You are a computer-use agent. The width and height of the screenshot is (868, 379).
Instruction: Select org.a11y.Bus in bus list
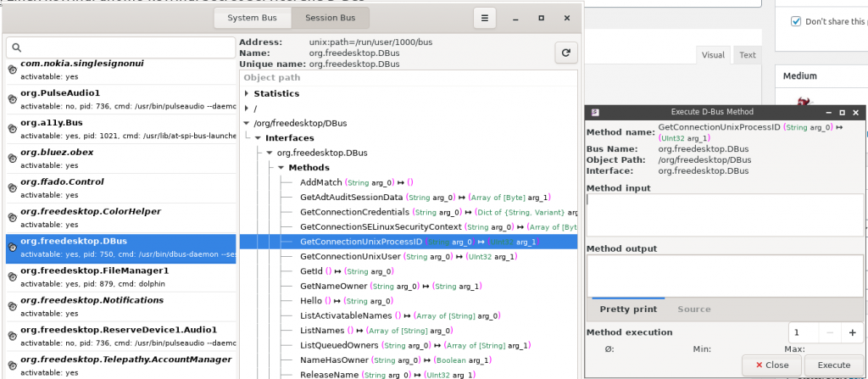pyautogui.click(x=120, y=129)
